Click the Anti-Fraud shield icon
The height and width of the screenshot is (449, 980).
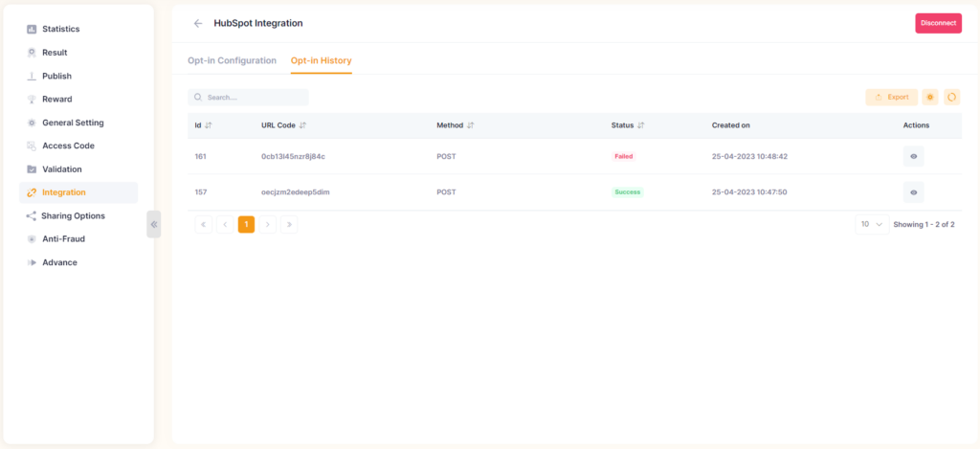[32, 239]
